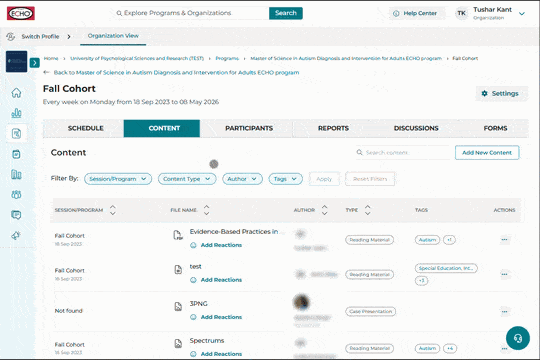This screenshot has height=360, width=540.
Task: Click the Home breadcrumb
Action: coord(51,58)
